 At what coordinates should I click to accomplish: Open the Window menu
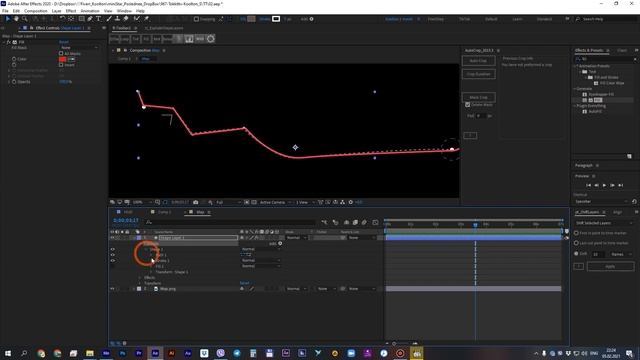124,11
